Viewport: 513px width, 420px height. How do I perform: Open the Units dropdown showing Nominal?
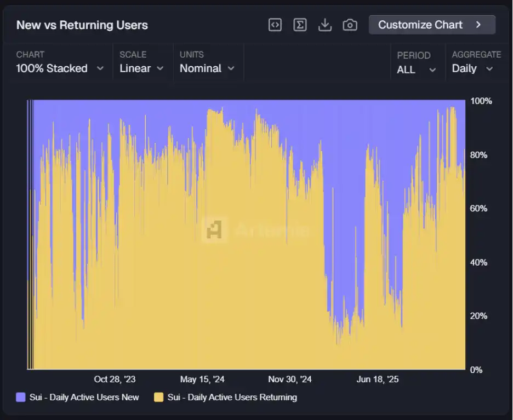point(207,68)
